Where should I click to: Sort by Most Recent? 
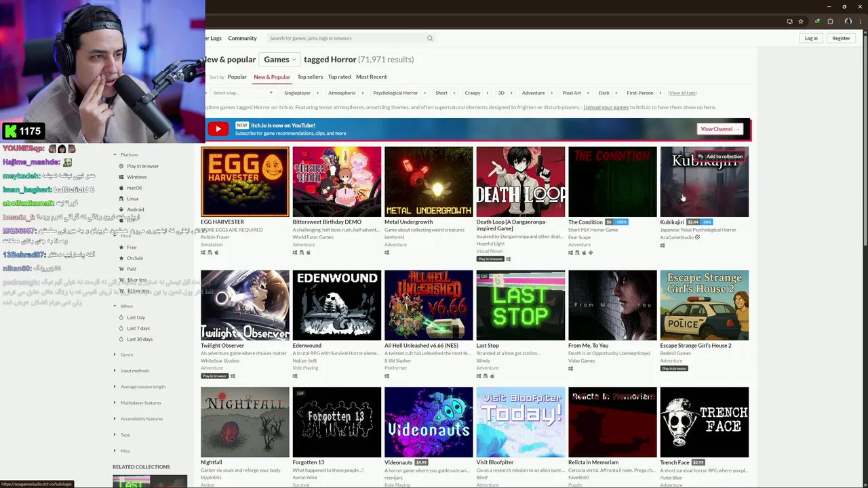[x=372, y=77]
